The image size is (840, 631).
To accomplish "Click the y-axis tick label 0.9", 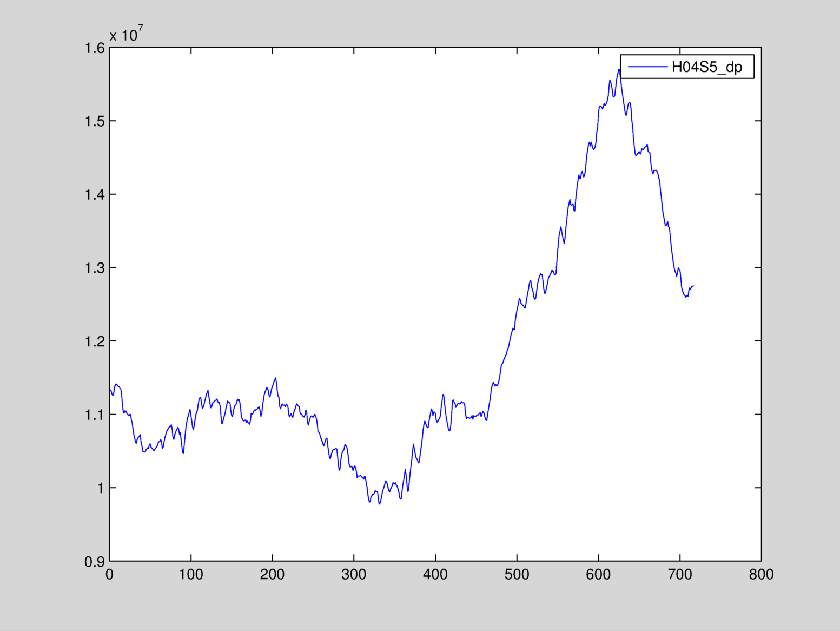I will click(x=95, y=562).
